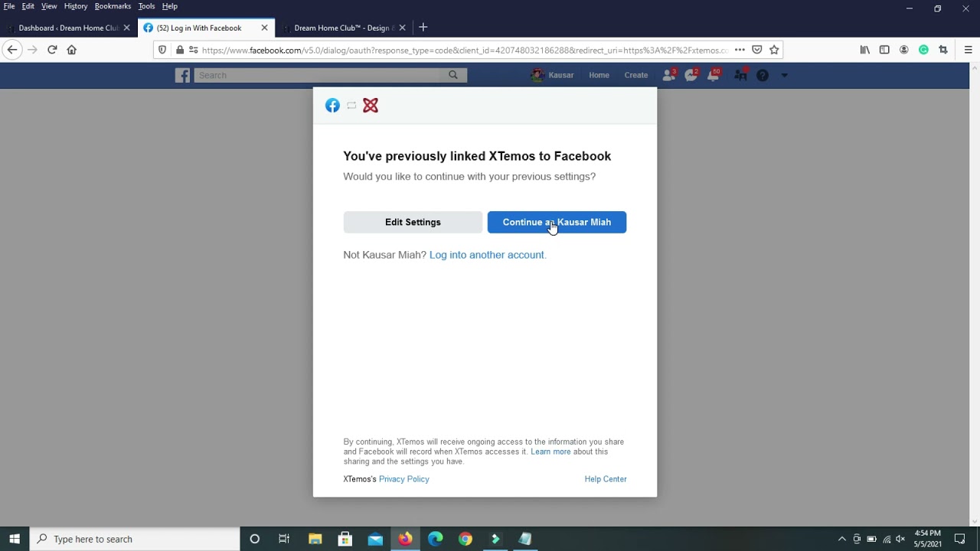Click the Facebook logo in dialog header
This screenshot has width=980, height=551.
(x=332, y=106)
